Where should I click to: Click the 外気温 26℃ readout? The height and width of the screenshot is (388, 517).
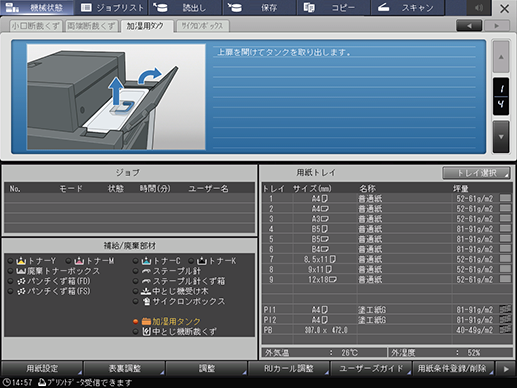323,353
